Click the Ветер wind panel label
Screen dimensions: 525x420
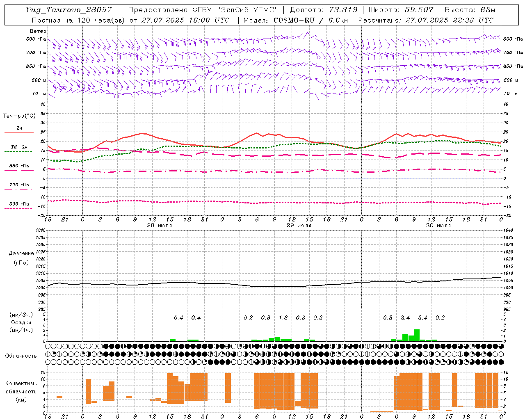click(38, 31)
